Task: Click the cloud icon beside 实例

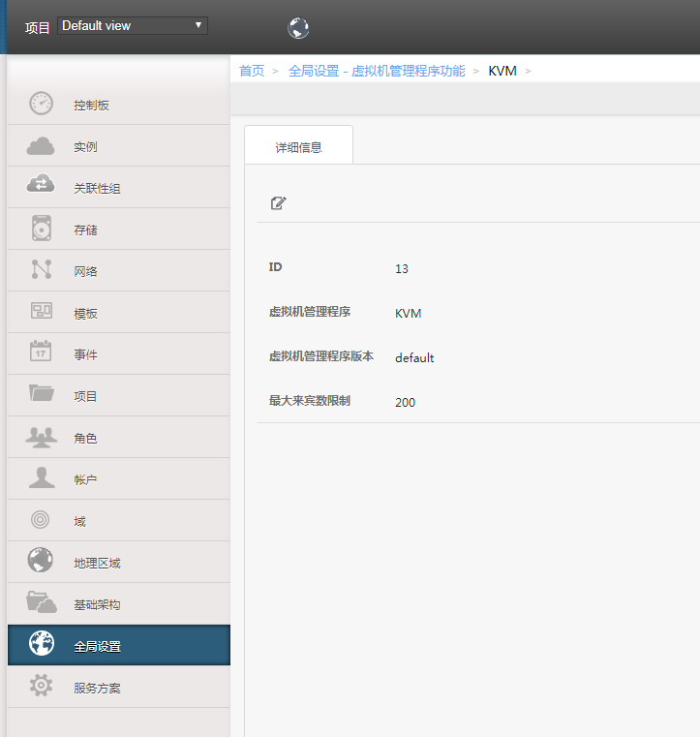Action: pyautogui.click(x=41, y=145)
